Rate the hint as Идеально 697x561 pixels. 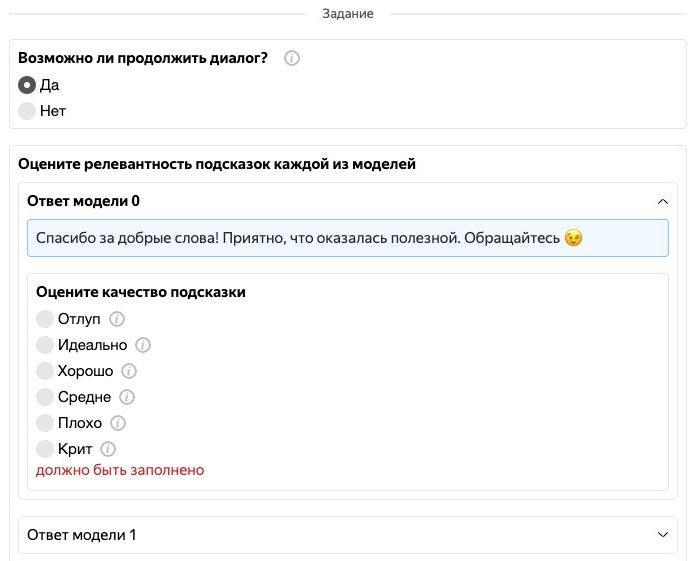(45, 345)
